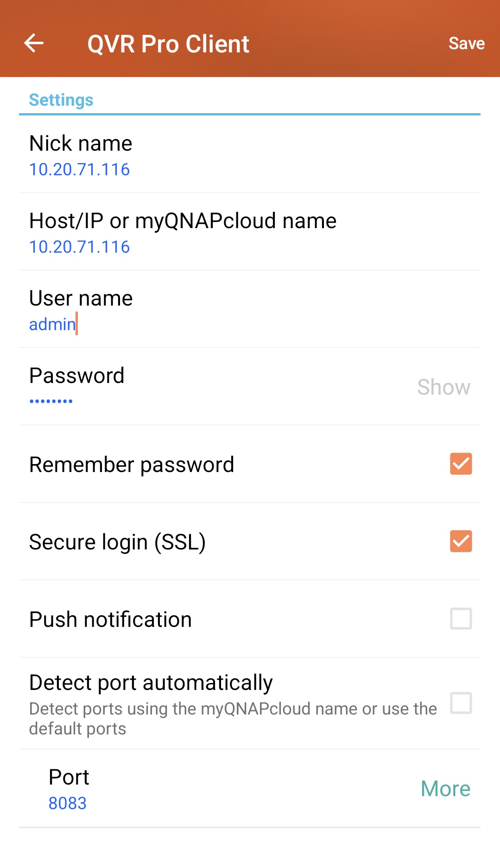500x868 pixels.
Task: Click the User name field containing admin
Action: pyautogui.click(x=52, y=324)
